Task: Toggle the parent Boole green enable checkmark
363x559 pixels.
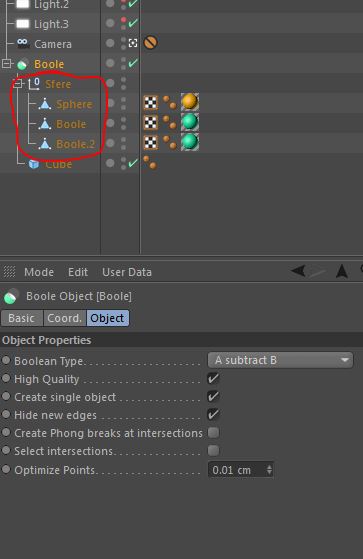Action: [x=133, y=63]
